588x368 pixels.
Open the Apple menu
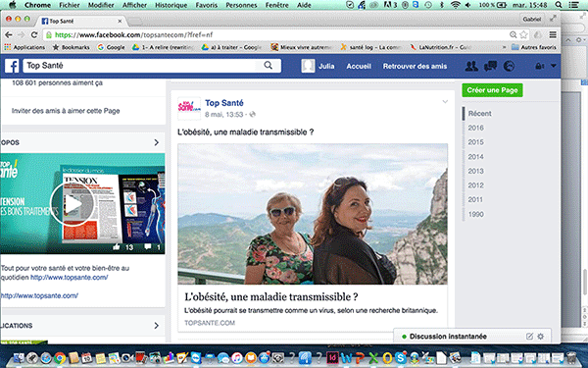click(x=13, y=5)
